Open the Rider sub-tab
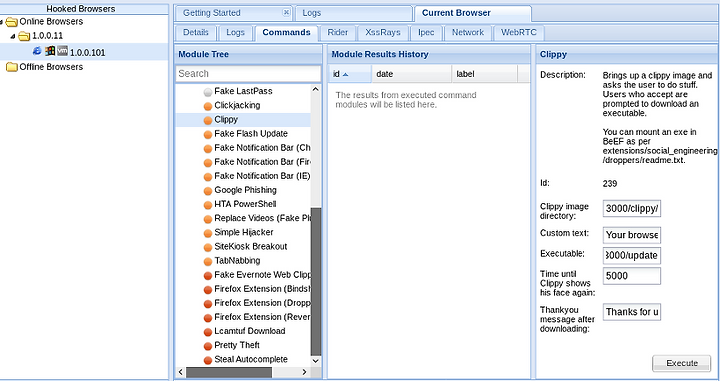Screen dimensions: 720x381 (338, 33)
